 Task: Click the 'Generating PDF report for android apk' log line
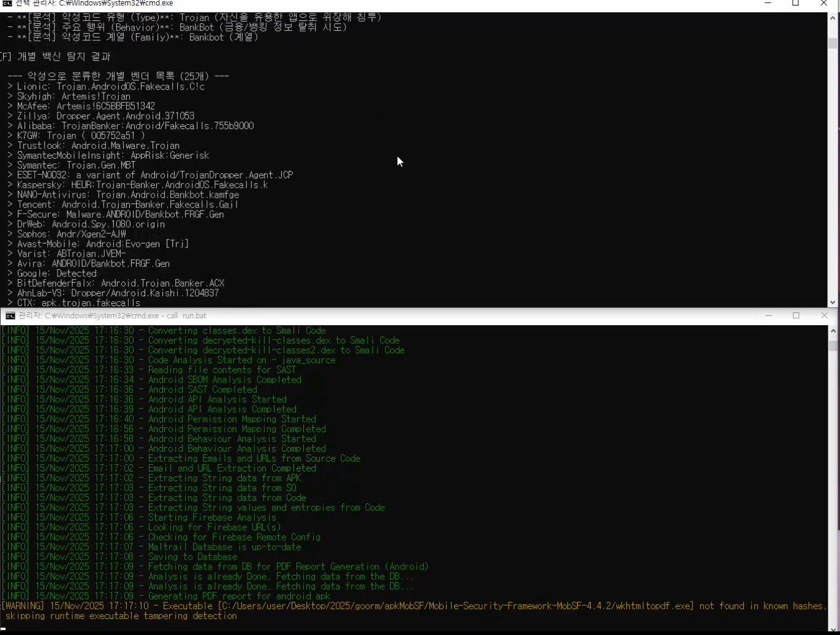[x=239, y=596]
